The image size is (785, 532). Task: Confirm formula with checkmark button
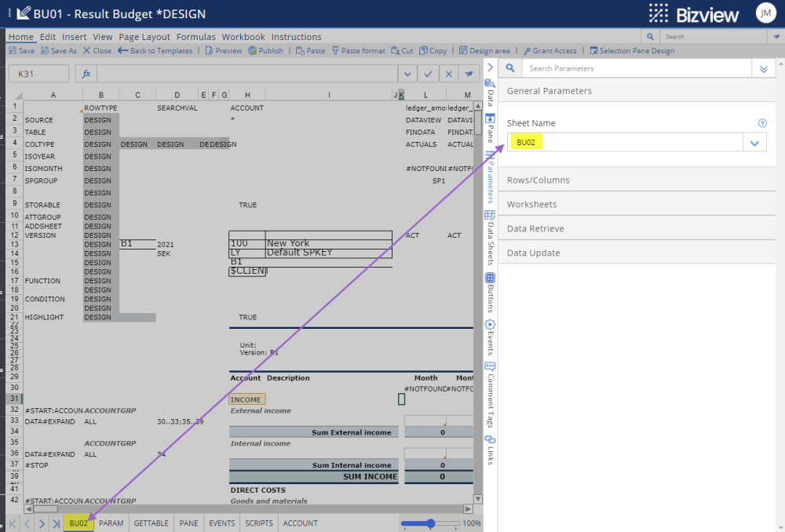[x=428, y=74]
